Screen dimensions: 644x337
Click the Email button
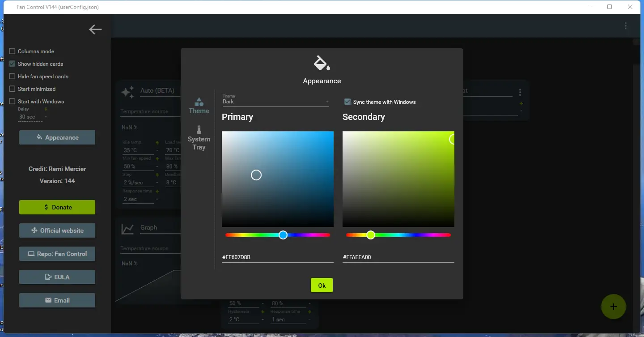(57, 300)
